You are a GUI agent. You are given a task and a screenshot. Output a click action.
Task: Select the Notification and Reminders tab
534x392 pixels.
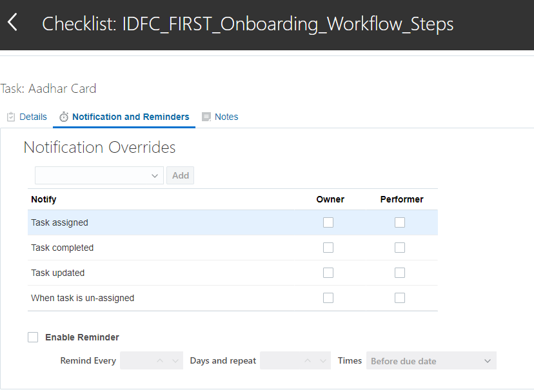coord(130,117)
